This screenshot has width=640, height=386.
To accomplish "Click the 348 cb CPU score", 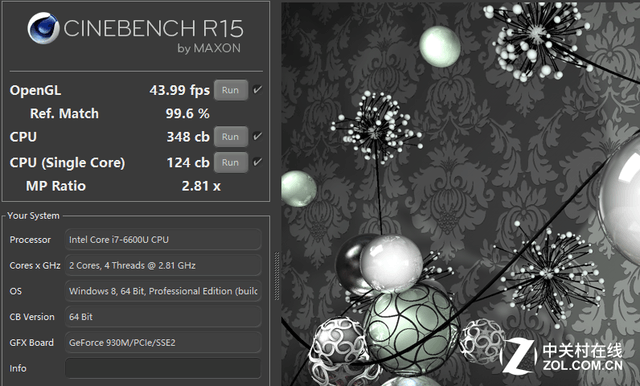I will (188, 137).
